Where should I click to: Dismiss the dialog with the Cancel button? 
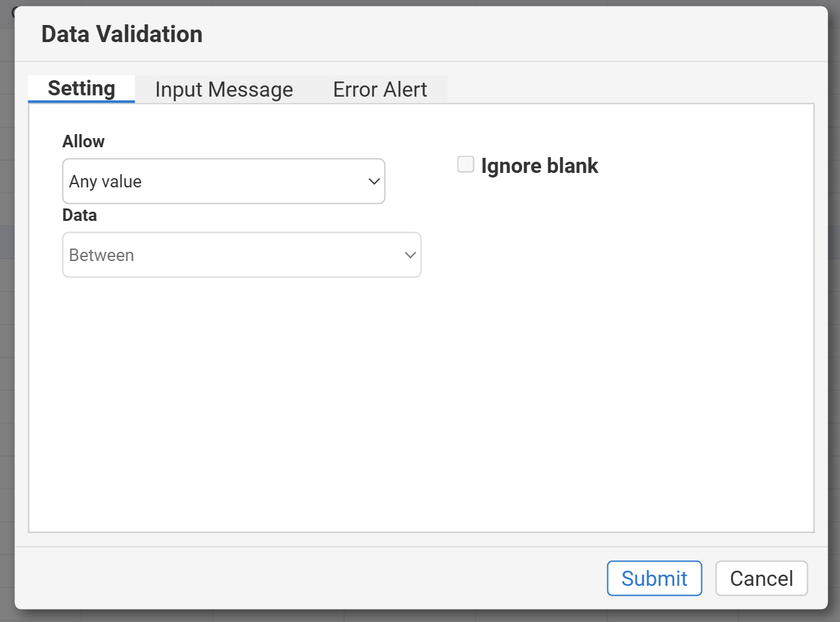tap(761, 578)
